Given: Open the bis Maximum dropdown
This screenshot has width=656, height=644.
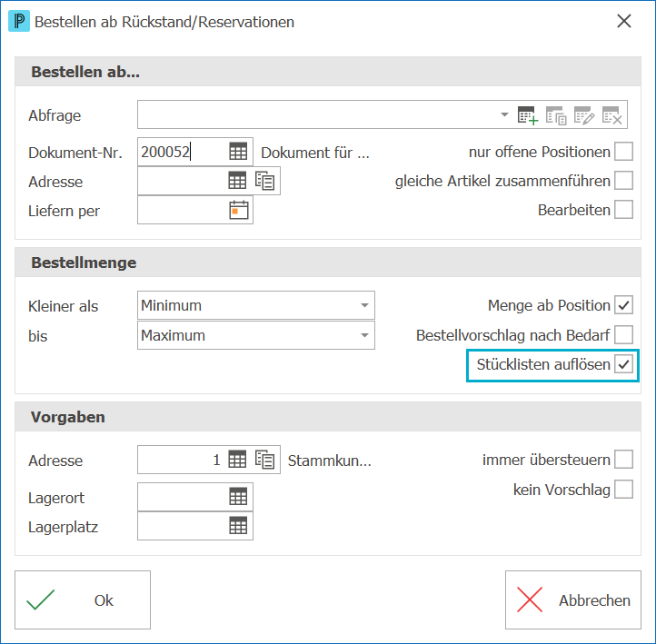Looking at the screenshot, I should [x=364, y=335].
